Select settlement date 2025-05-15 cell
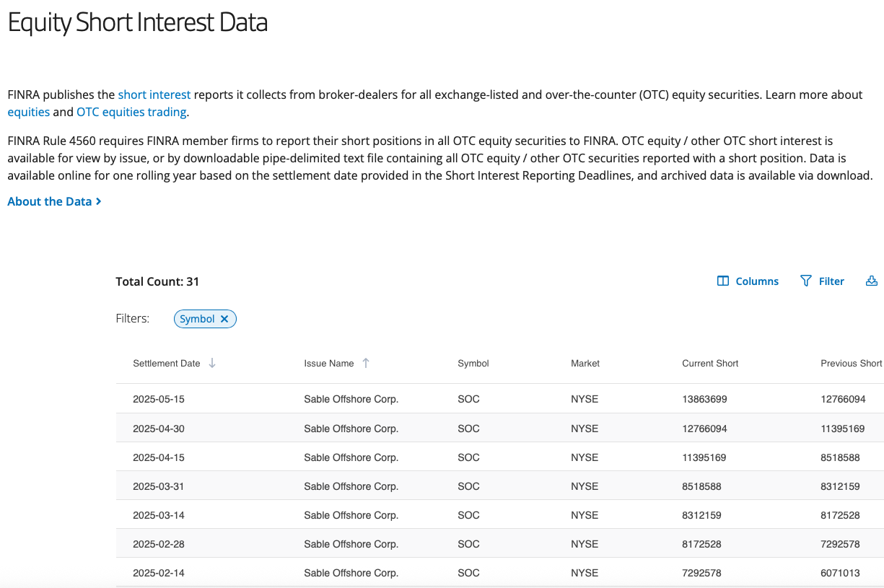 tap(159, 399)
